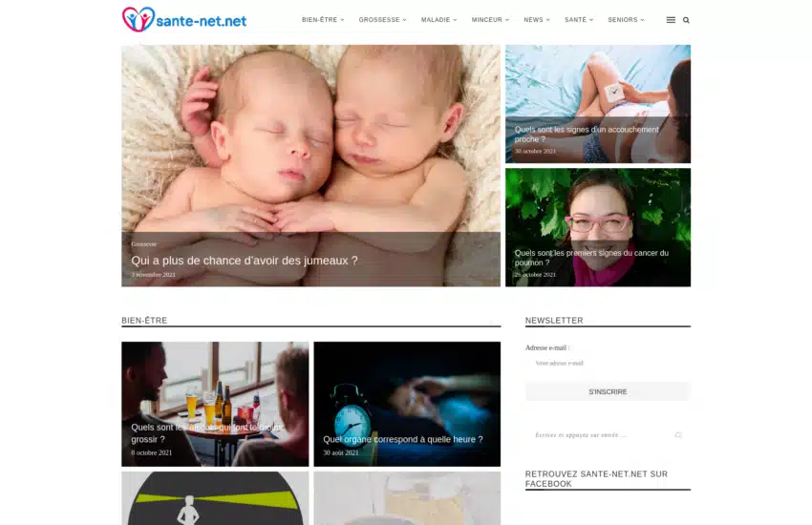Image resolution: width=812 pixels, height=525 pixels.
Task: Expand the Grossesse menu
Action: click(382, 20)
